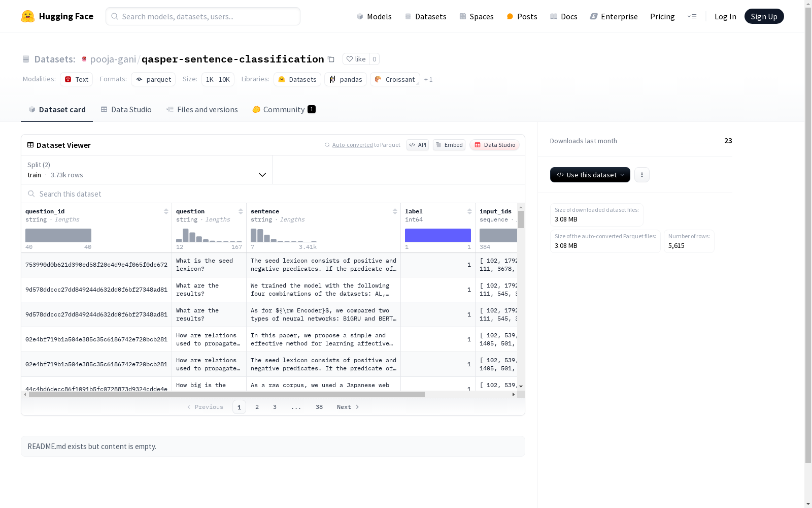Go to page 2 of the table
Viewport: 812px width, 508px height.
[257, 407]
